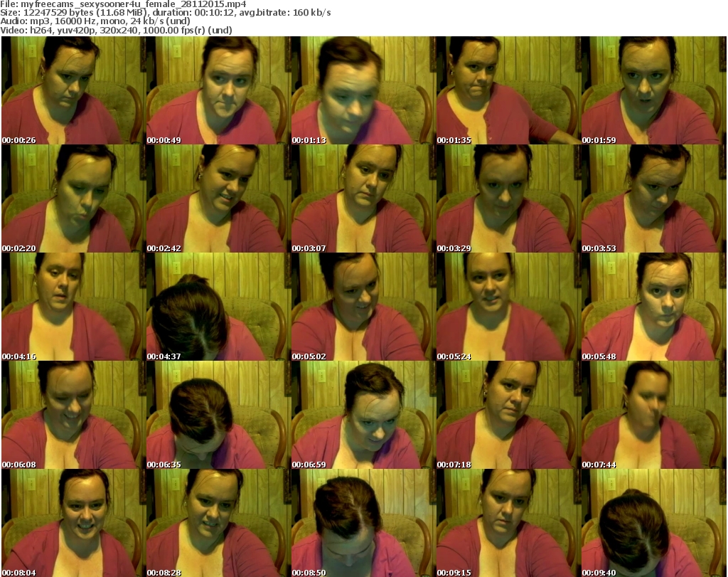Click the thumbnail stamped 00:01:35
The width and height of the screenshot is (728, 577).
508,90
